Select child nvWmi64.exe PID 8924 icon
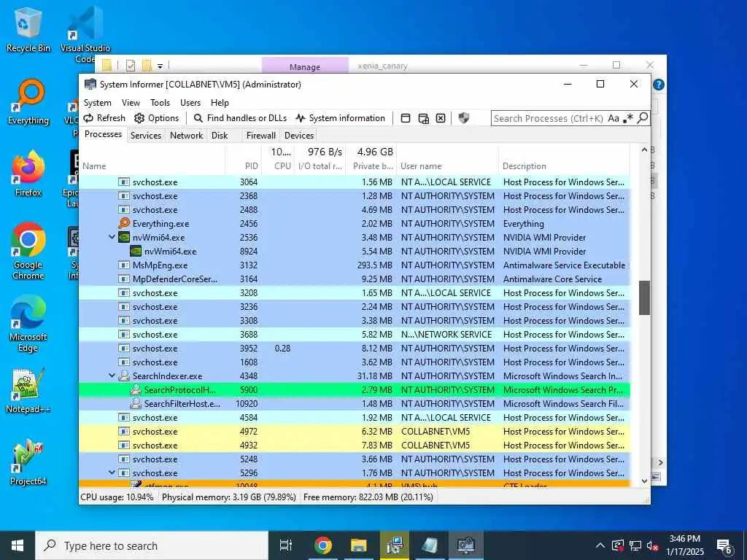The width and height of the screenshot is (747, 560). (x=136, y=251)
